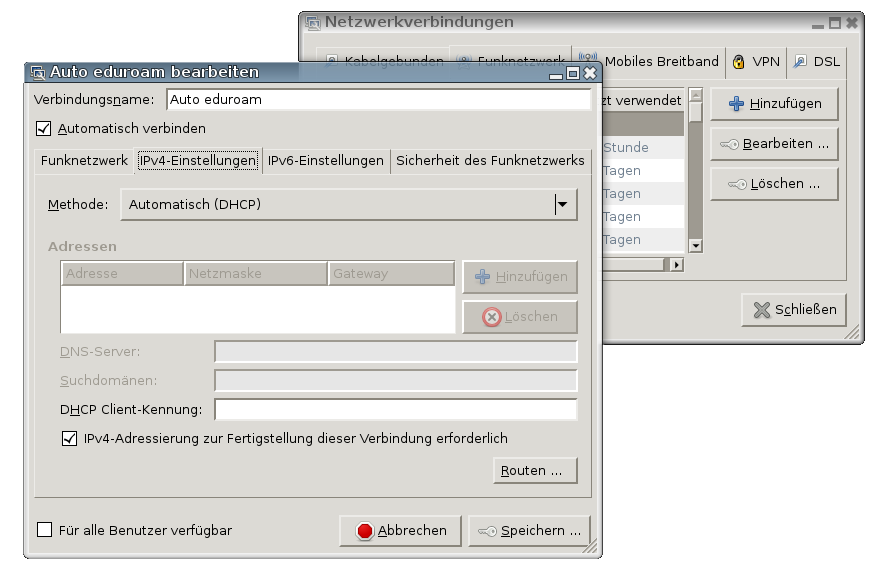Uncheck IPv4-Adressierung zur Fertigstellung erforderlich
The height and width of the screenshot is (576, 883).
[x=67, y=438]
